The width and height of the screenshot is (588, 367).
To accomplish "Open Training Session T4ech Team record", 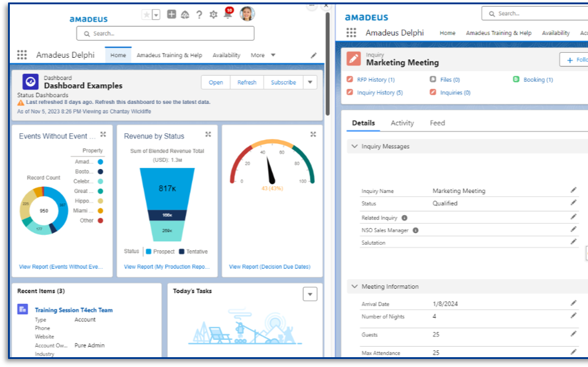I will click(74, 310).
